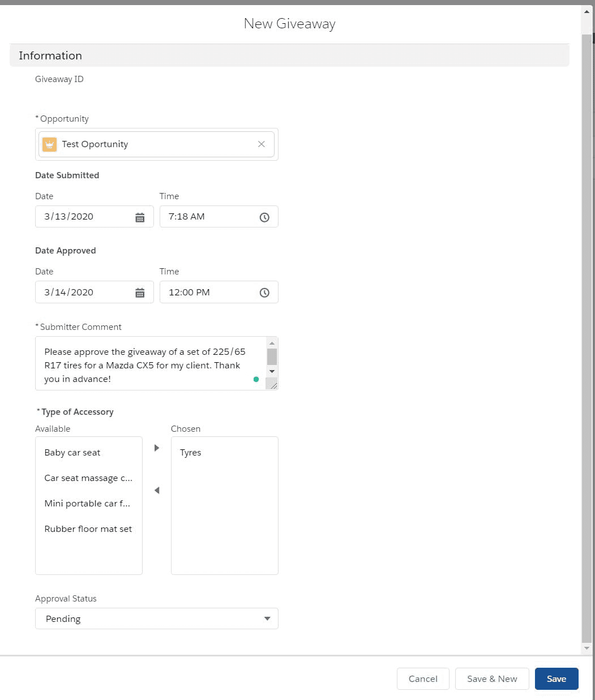Click the Date Submitted date field 3/13/2020
The width and height of the screenshot is (595, 700).
pos(95,217)
